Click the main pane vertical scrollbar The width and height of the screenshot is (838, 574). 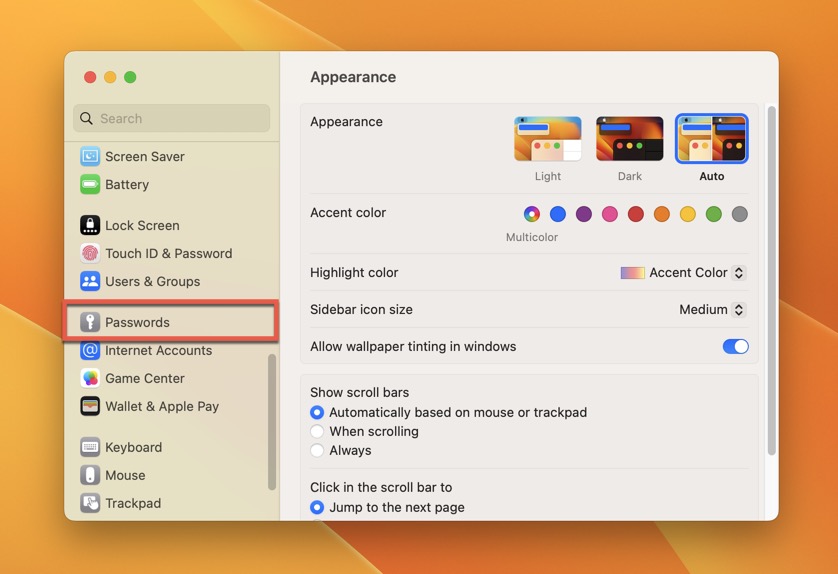click(771, 281)
